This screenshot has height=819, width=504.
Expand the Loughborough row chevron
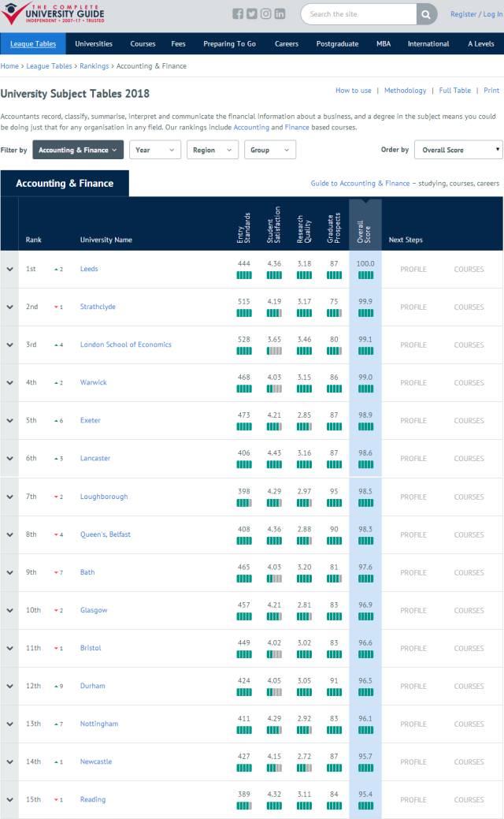coord(9,497)
